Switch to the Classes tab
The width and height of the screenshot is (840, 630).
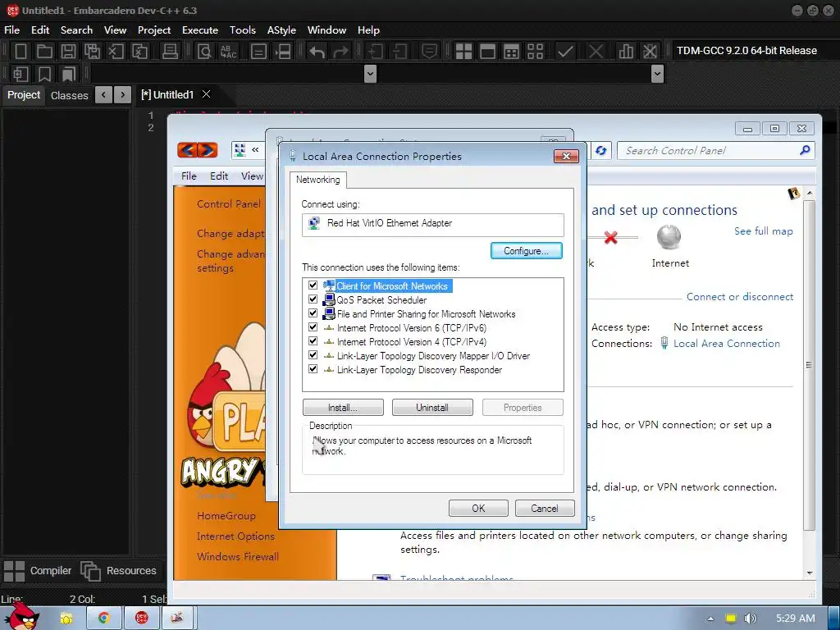(69, 95)
